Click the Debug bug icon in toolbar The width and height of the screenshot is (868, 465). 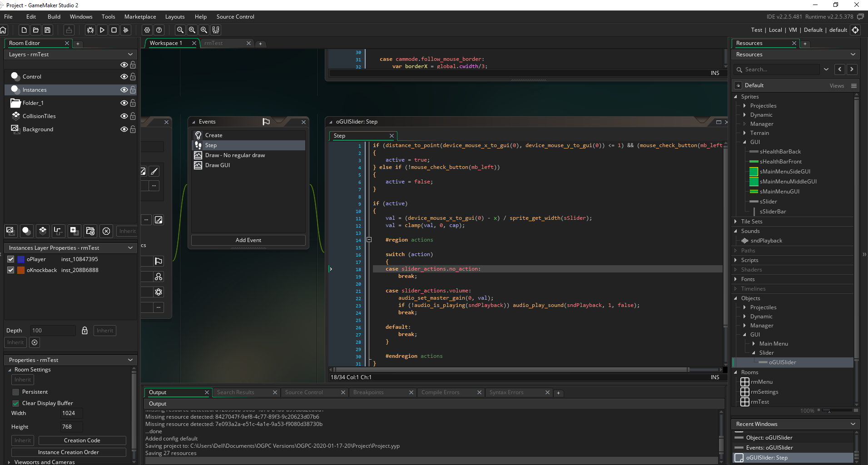pos(90,30)
